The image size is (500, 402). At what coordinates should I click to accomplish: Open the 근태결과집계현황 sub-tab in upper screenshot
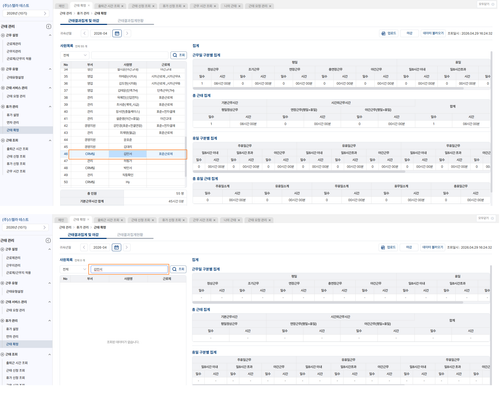(130, 21)
